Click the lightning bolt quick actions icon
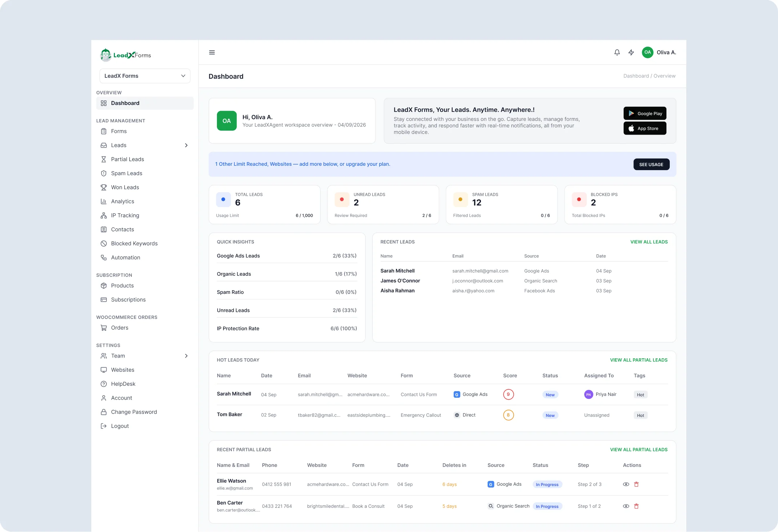The width and height of the screenshot is (778, 532). pyautogui.click(x=631, y=52)
